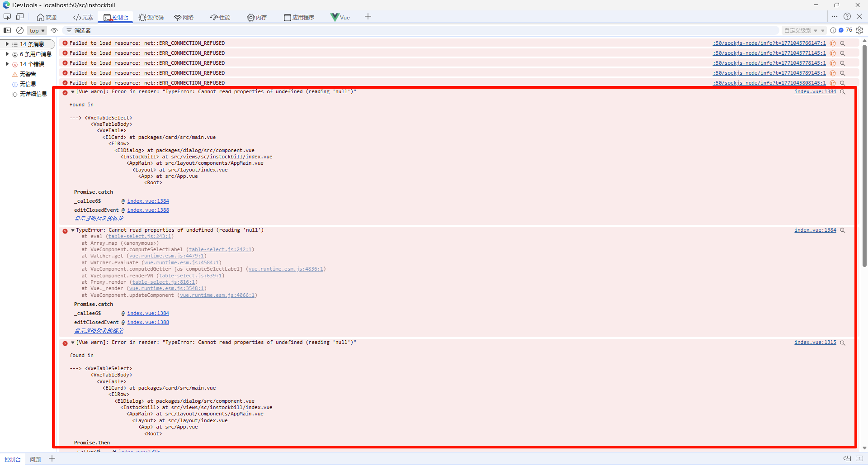This screenshot has width=868, height=467.
Task: Open the 自定义级别 log level dropdown
Action: (804, 31)
